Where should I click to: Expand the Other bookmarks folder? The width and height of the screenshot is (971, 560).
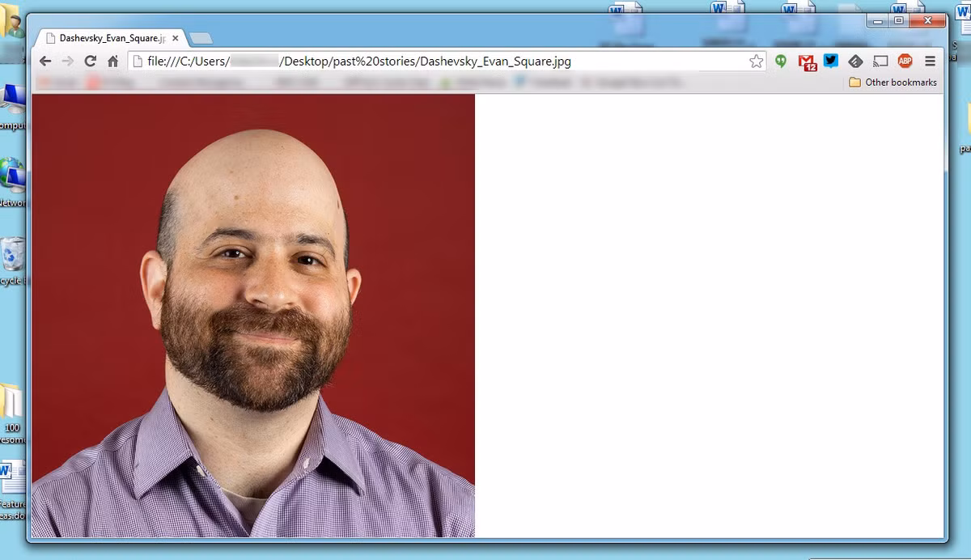pyautogui.click(x=893, y=83)
